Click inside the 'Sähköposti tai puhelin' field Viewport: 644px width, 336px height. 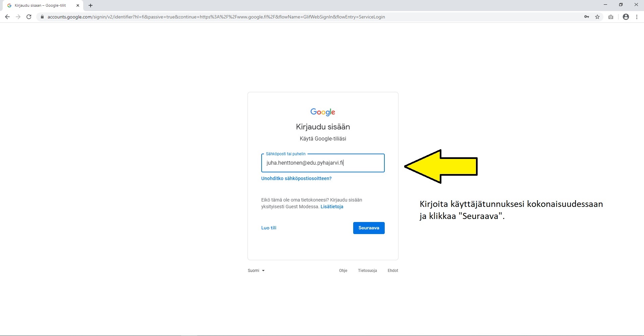click(323, 163)
